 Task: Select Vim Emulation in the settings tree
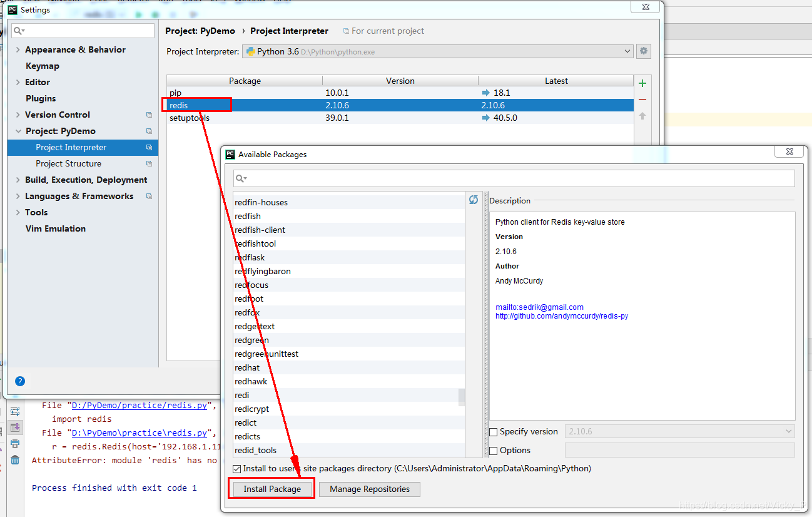(x=56, y=228)
